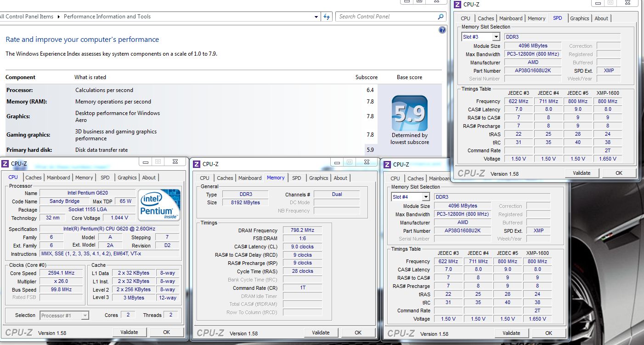Click the 3 MBytes Level 3 cache value

(134, 298)
